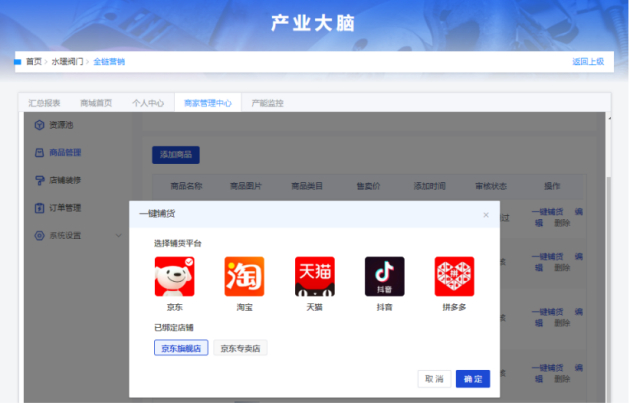Click the 店铺装修 paint roller icon

[x=39, y=180]
